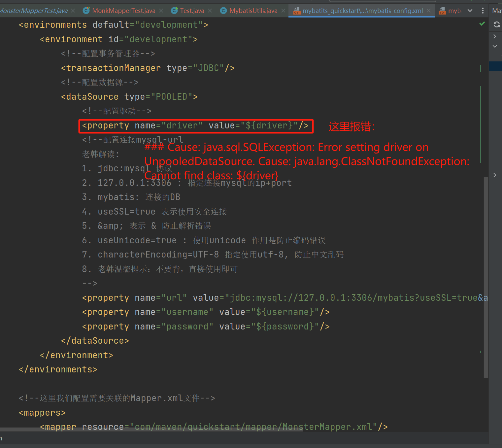Click the test class icon on Test.java tab
The image size is (502, 448).
174,10
